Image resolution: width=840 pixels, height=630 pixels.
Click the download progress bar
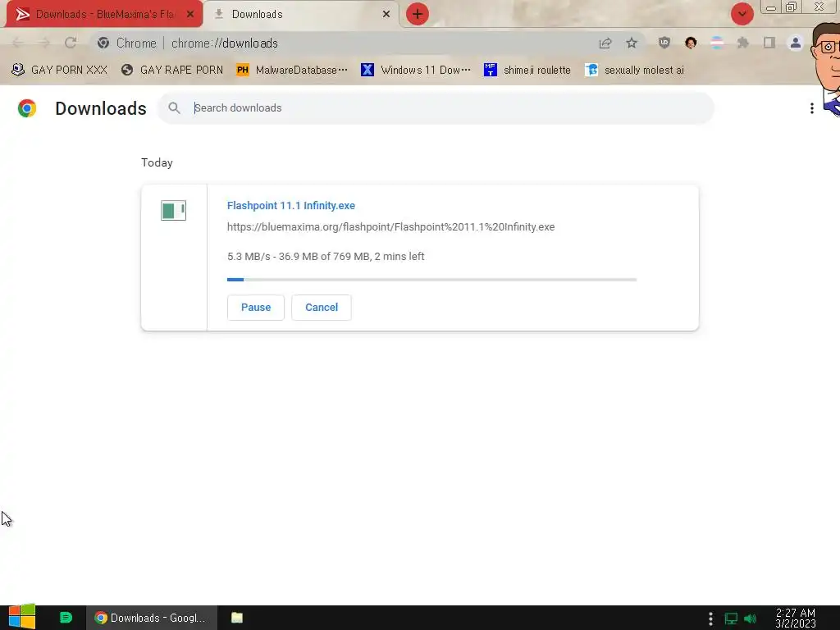[x=431, y=280]
